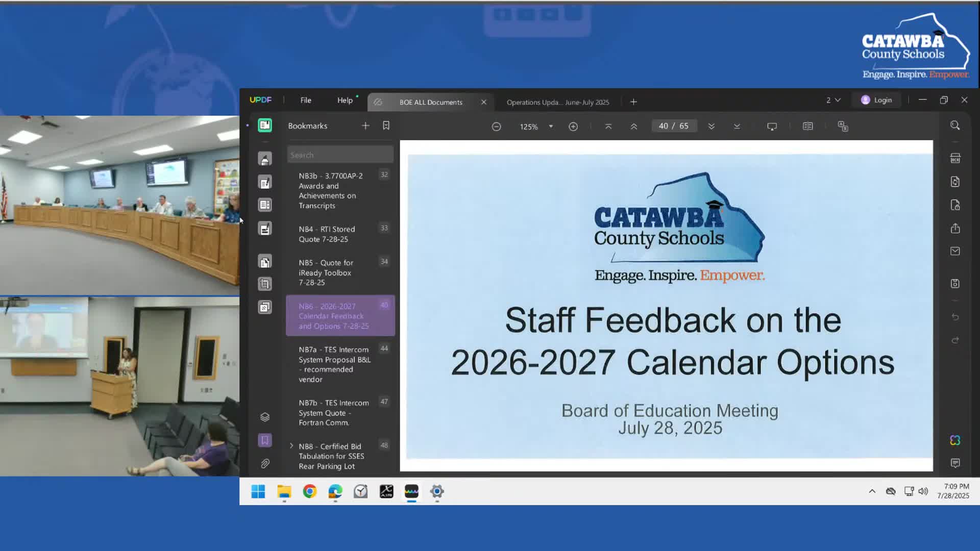
Task: Launch Google Chrome from taskbar
Action: 310,492
